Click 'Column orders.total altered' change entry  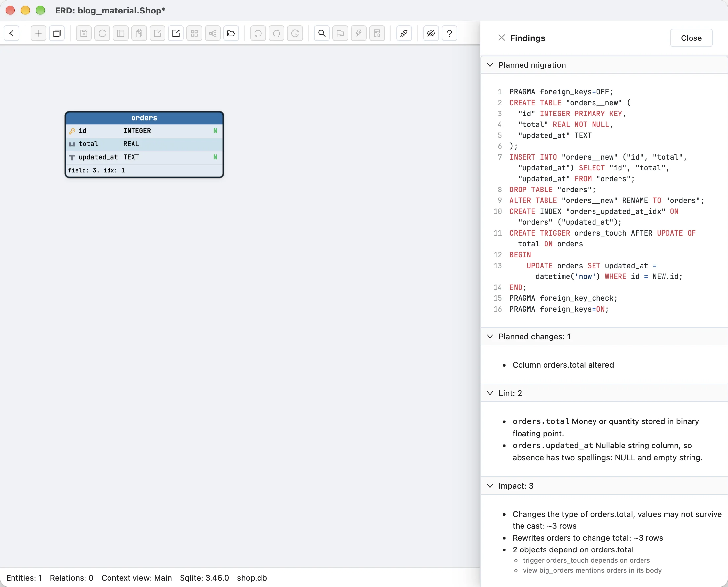tap(563, 365)
